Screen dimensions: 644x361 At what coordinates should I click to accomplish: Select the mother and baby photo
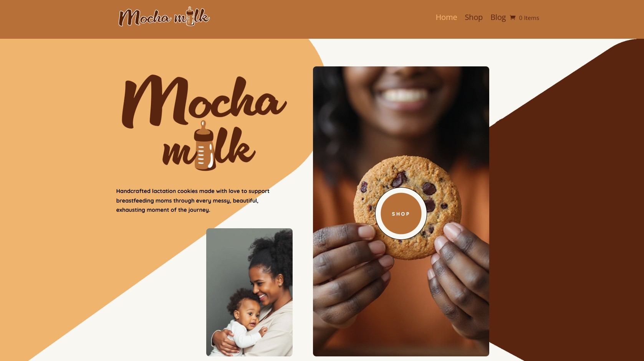249,292
